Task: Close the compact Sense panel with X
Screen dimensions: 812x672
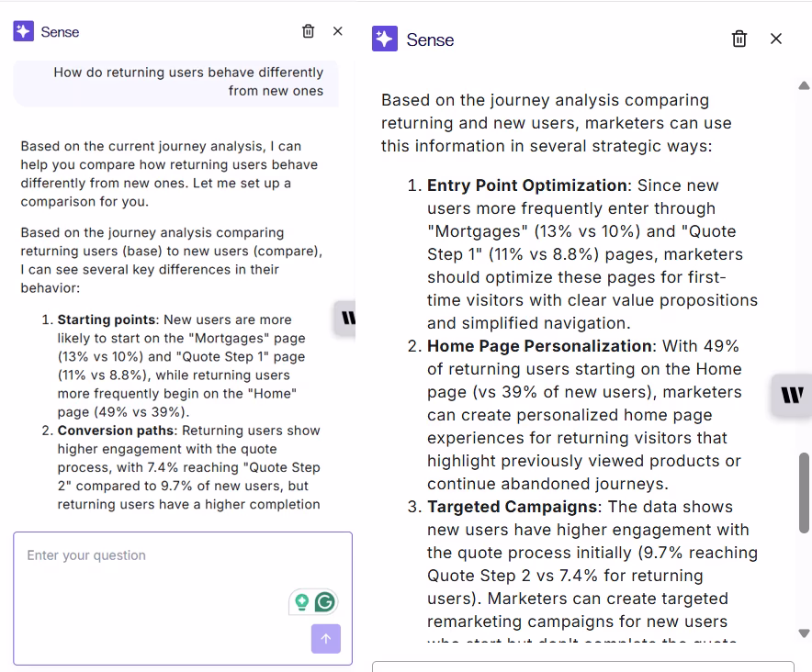Action: [338, 31]
